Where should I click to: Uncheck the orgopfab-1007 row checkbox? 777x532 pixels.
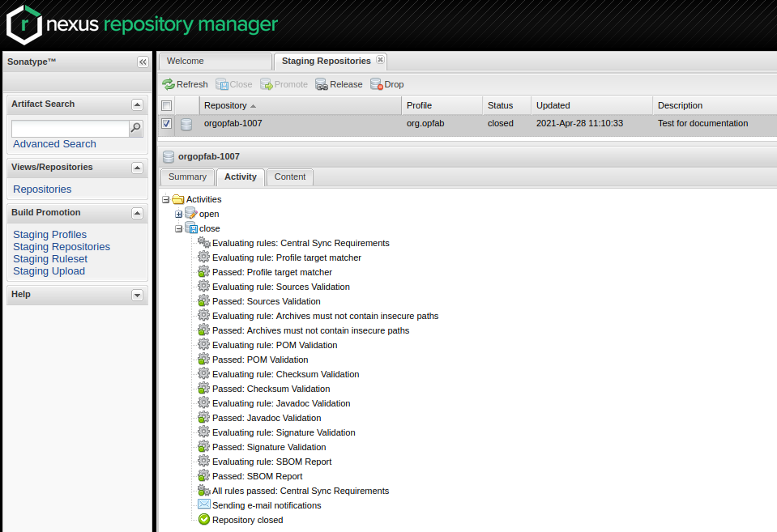[167, 123]
